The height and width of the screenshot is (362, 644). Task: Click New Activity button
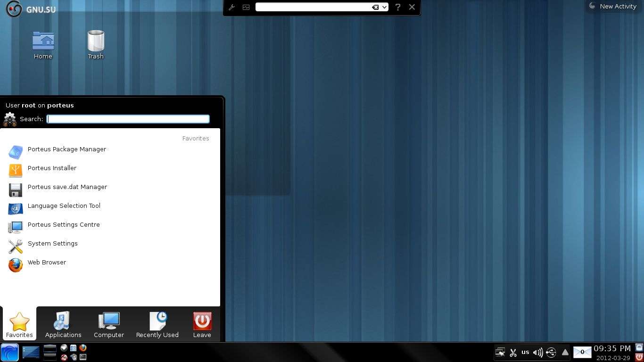tap(612, 6)
